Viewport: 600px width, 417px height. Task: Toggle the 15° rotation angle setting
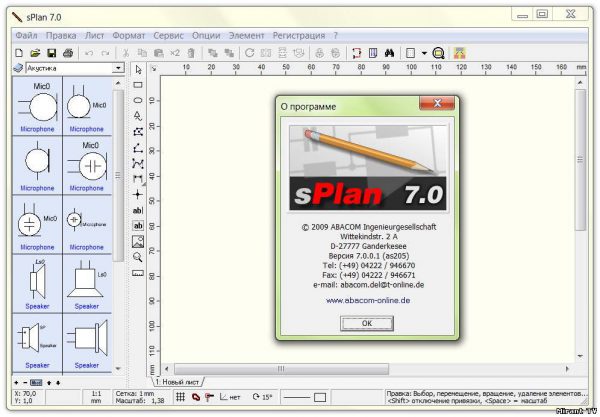pos(262,397)
